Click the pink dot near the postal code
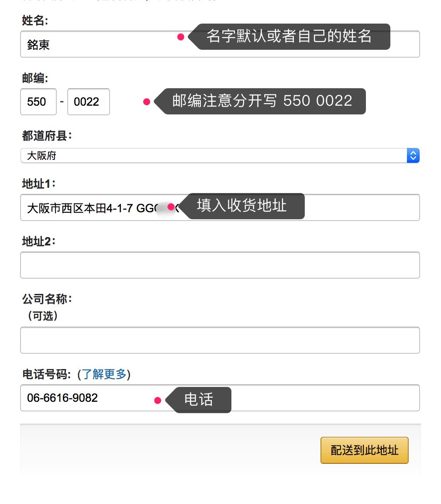Screen dimensions: 441x504 [x=146, y=102]
